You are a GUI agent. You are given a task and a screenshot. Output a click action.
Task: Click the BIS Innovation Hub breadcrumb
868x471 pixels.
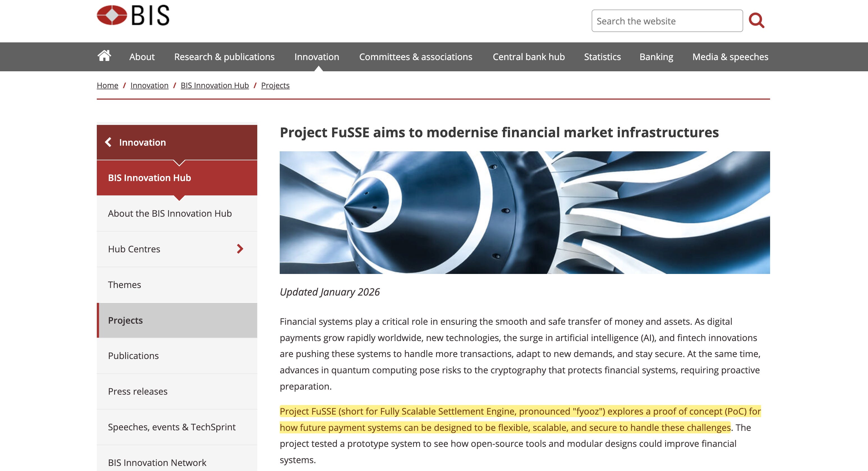pos(215,85)
